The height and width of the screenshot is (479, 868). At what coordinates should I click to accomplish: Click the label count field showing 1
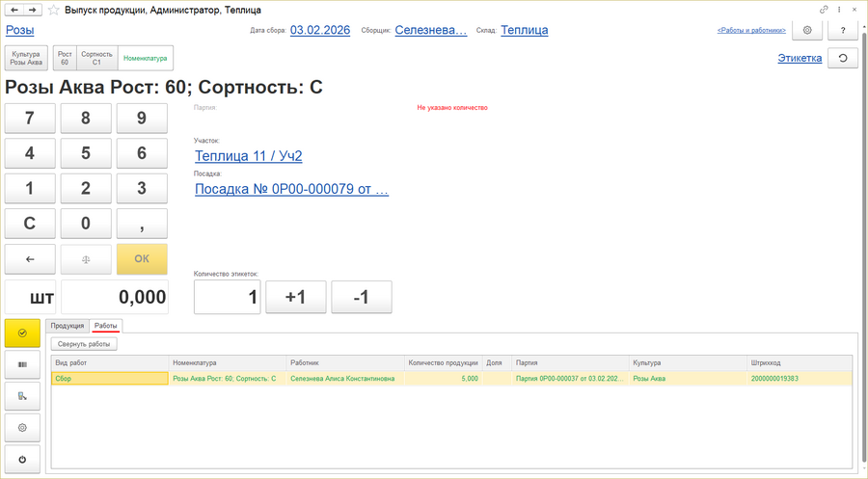227,297
